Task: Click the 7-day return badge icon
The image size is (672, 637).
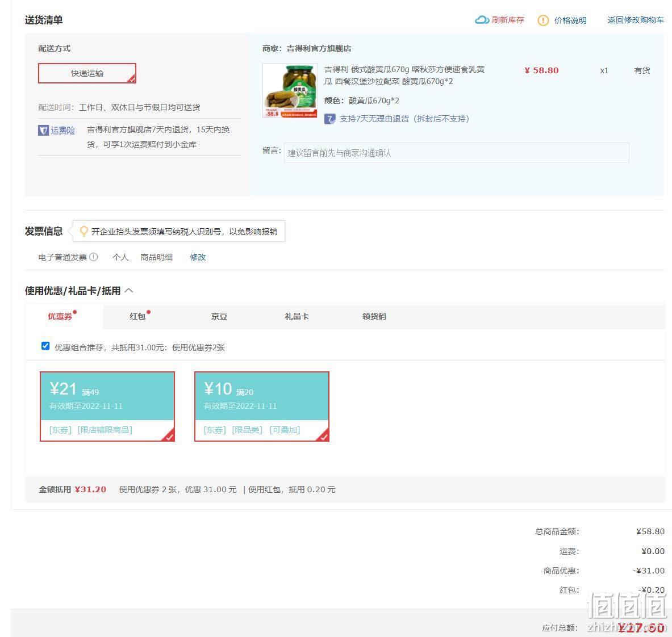Action: tap(329, 119)
